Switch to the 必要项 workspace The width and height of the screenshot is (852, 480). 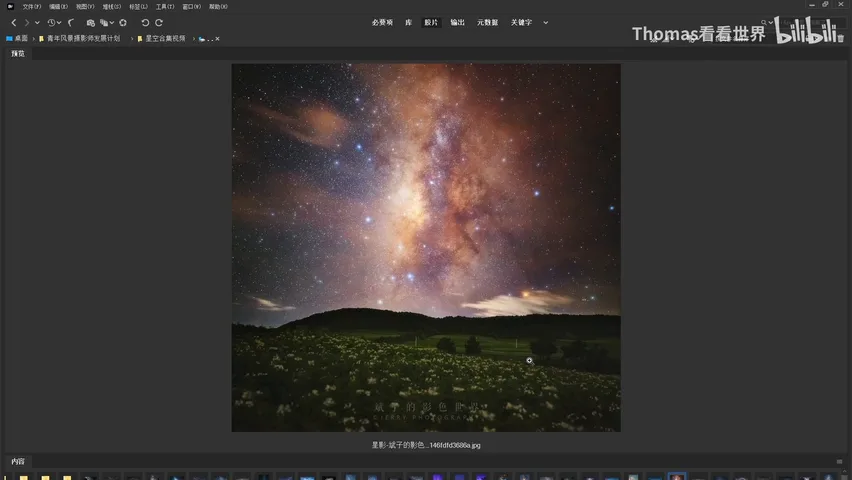click(382, 23)
